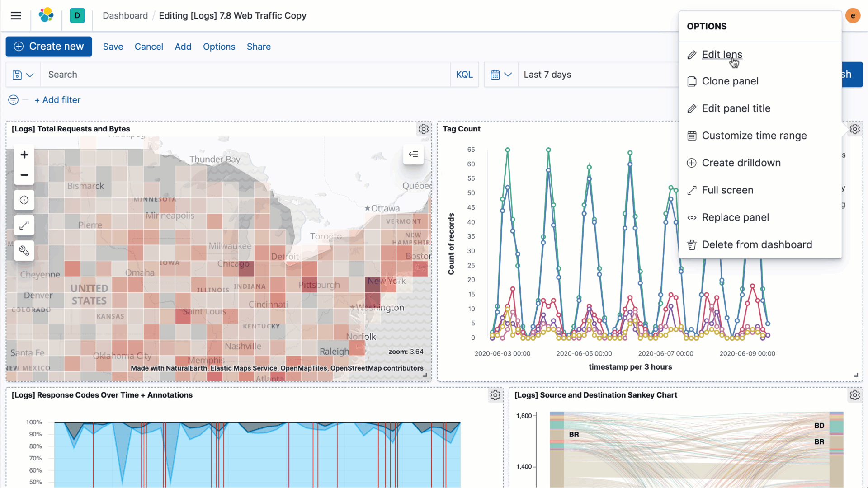Click the calendar icon dropdown
The image size is (868, 488).
[501, 75]
